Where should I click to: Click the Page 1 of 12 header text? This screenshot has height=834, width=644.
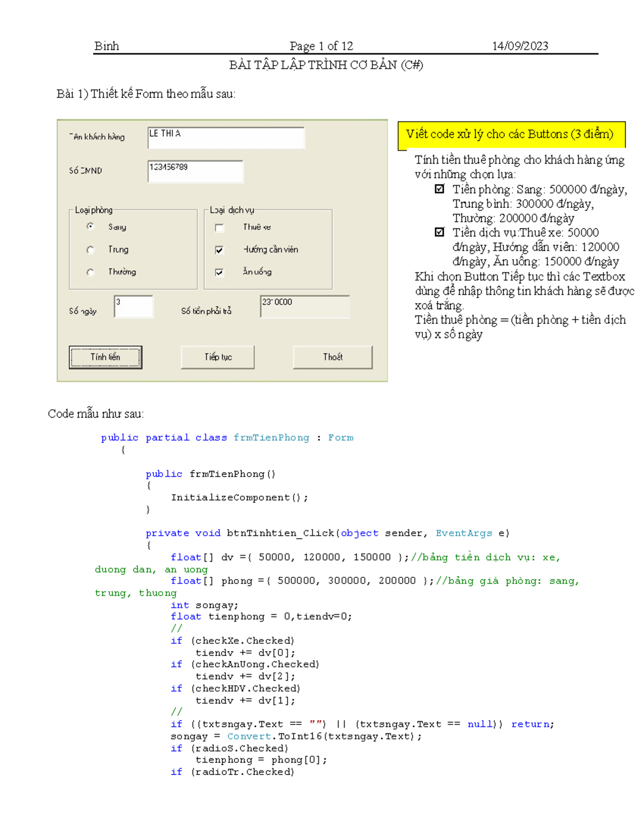321,46
